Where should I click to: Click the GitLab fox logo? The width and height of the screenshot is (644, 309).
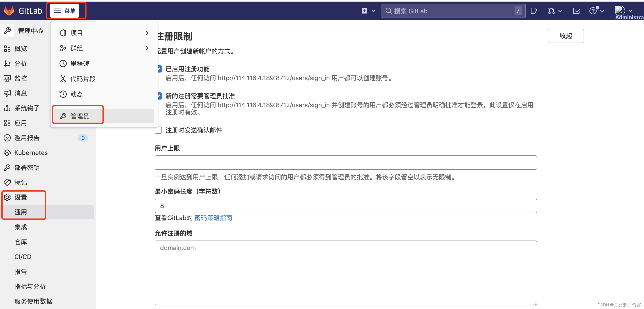[9, 11]
